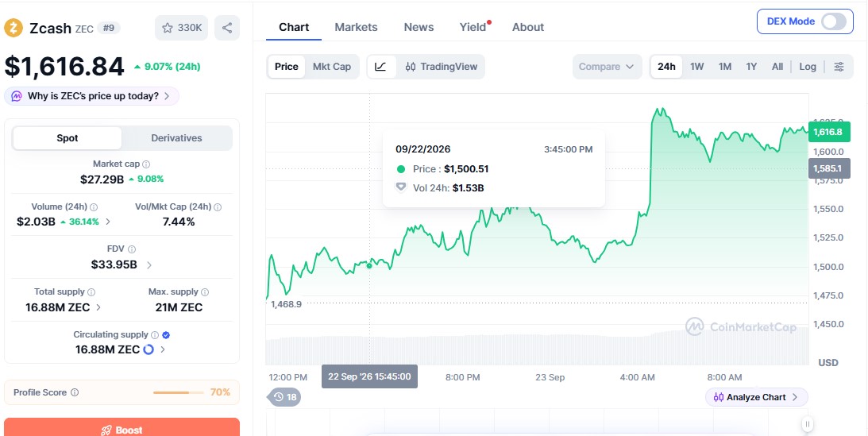The image size is (868, 436).
Task: Click the Zcash coin logo icon
Action: pyautogui.click(x=14, y=28)
